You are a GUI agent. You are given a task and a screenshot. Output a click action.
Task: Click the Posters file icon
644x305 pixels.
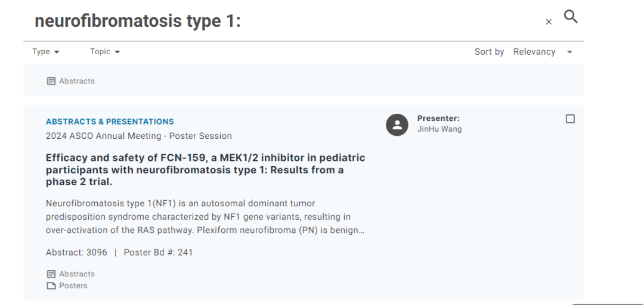click(51, 286)
